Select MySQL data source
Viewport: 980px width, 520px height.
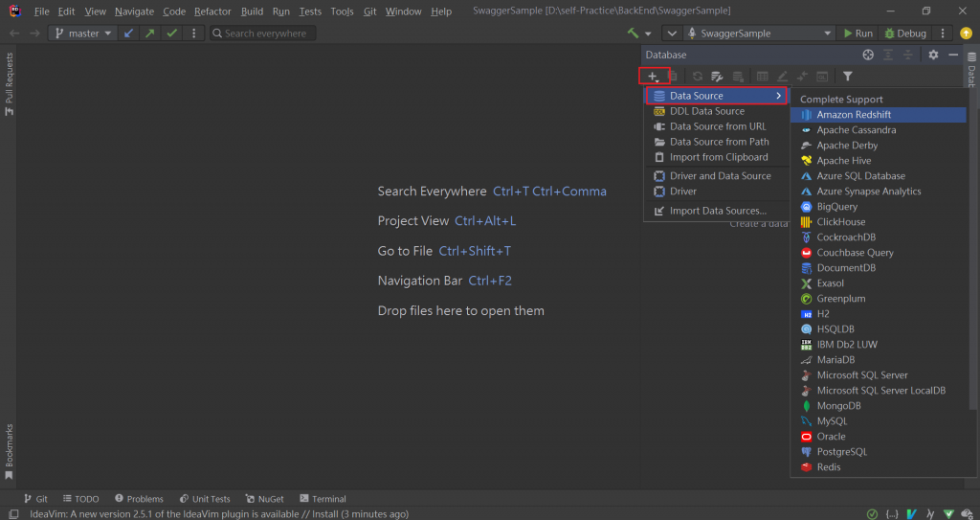(x=879, y=421)
